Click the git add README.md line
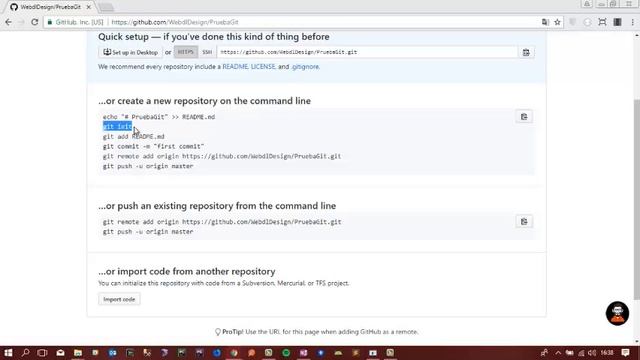640x360 pixels. point(133,136)
